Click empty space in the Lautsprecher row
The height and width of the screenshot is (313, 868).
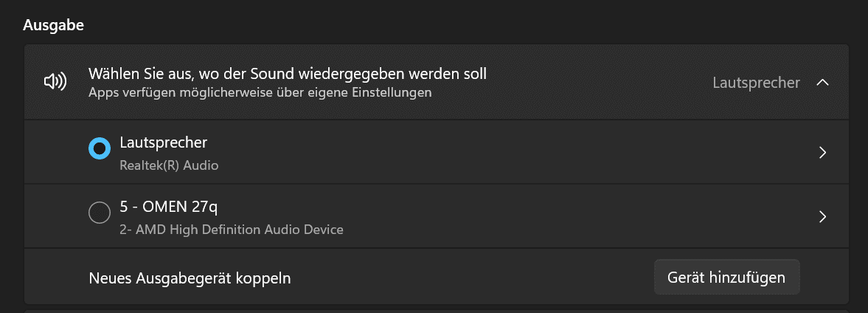pyautogui.click(x=516, y=153)
